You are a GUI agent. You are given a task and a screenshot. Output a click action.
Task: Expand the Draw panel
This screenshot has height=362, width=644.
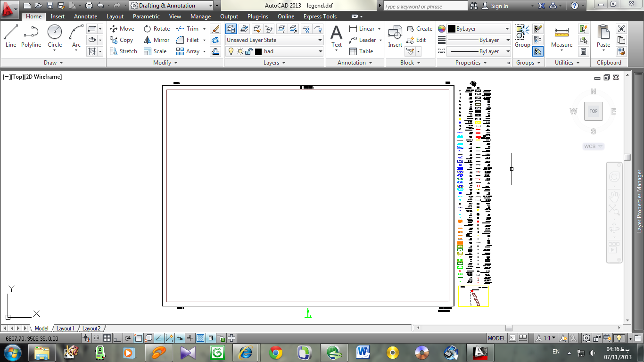53,63
